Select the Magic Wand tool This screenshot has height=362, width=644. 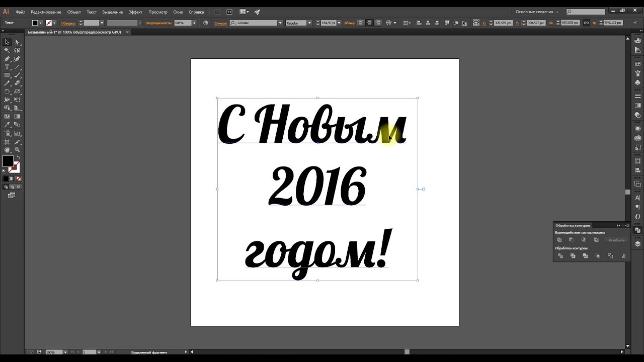7,50
